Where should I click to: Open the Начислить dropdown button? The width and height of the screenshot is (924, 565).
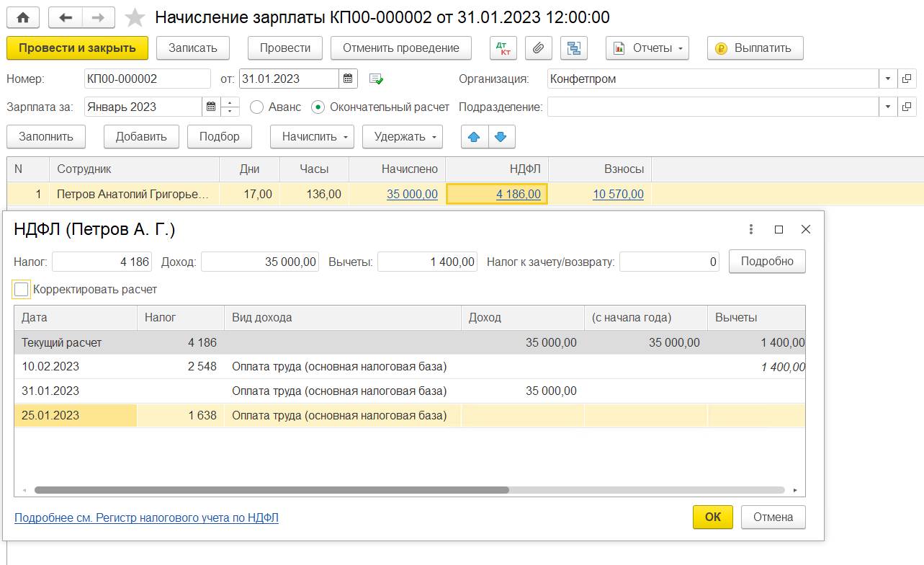pos(311,136)
